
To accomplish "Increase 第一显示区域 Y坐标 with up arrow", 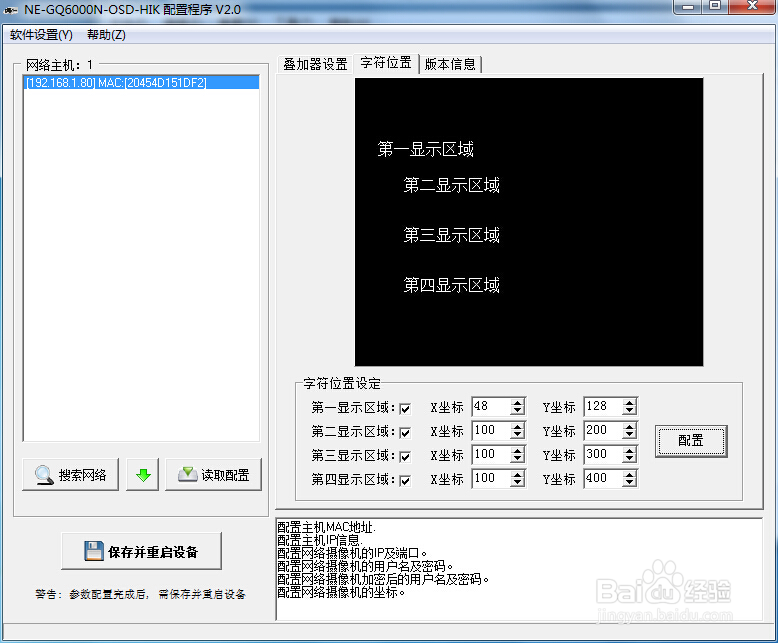I will (630, 403).
